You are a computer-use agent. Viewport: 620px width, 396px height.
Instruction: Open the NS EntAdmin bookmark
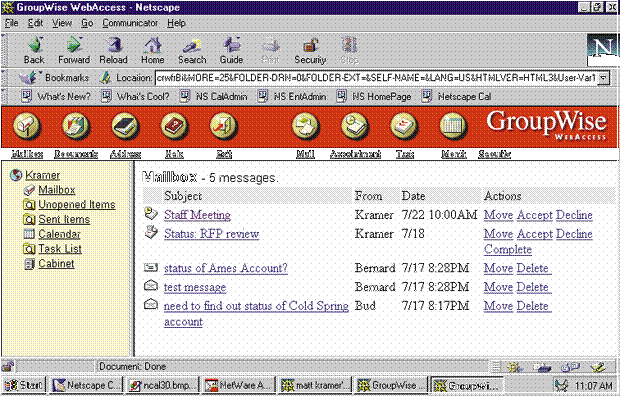[292, 97]
